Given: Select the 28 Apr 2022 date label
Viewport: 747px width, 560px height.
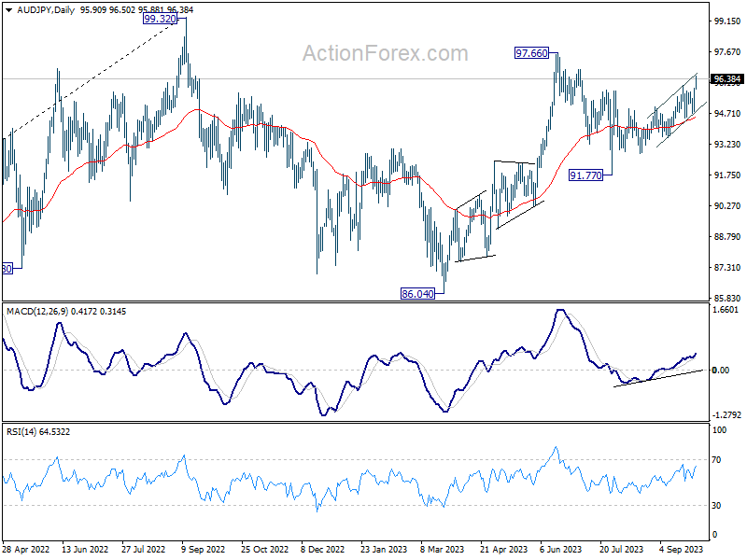Looking at the screenshot, I should [26, 550].
